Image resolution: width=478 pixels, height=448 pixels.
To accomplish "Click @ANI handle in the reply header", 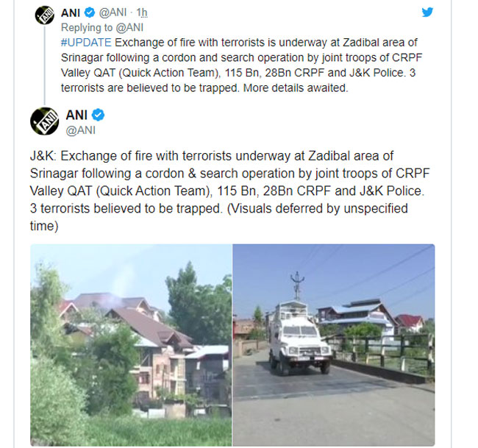I will pos(113,13).
